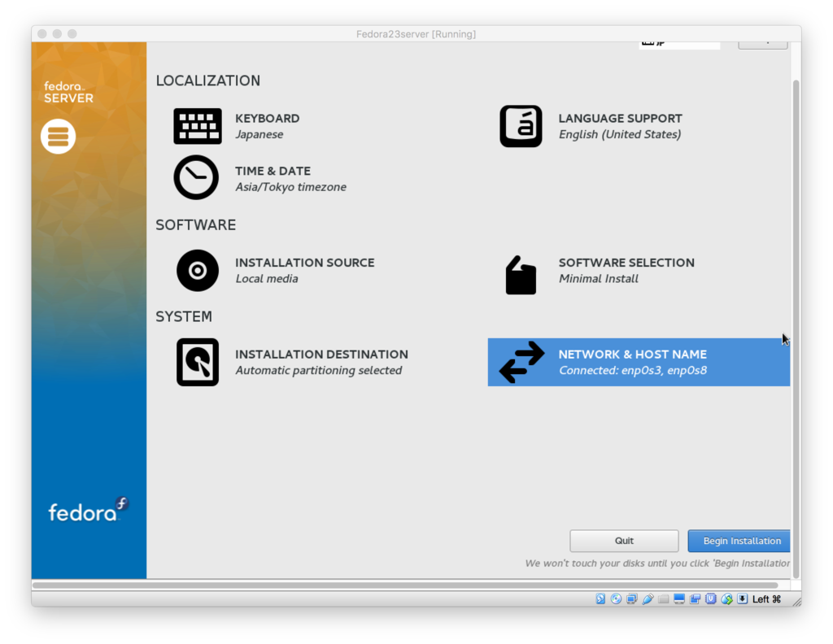
Task: Open the Keyboard layout settings icon
Action: pos(197,126)
